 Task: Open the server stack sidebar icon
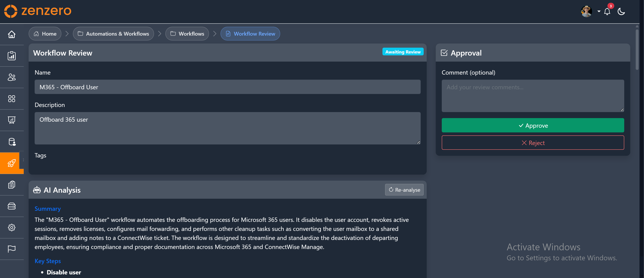12,206
